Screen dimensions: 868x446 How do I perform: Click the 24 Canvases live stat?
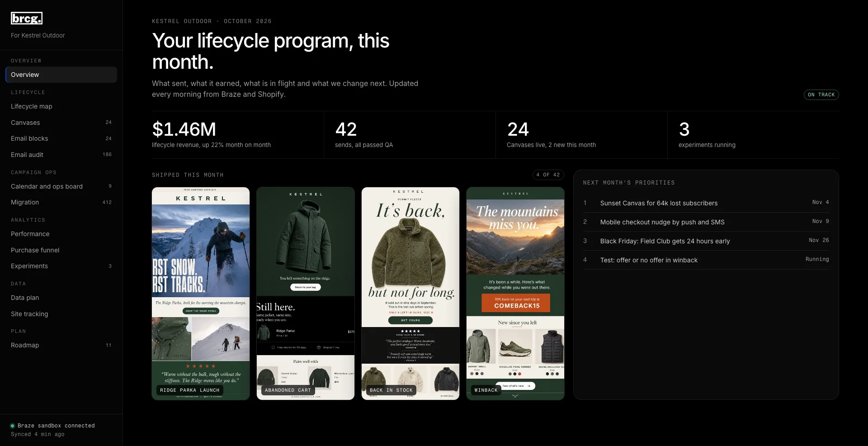coord(581,135)
